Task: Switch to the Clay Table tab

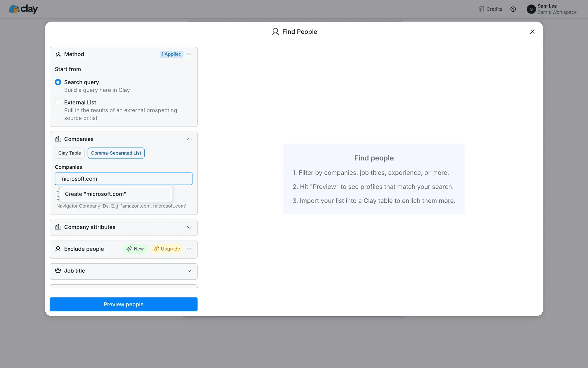Action: point(70,153)
